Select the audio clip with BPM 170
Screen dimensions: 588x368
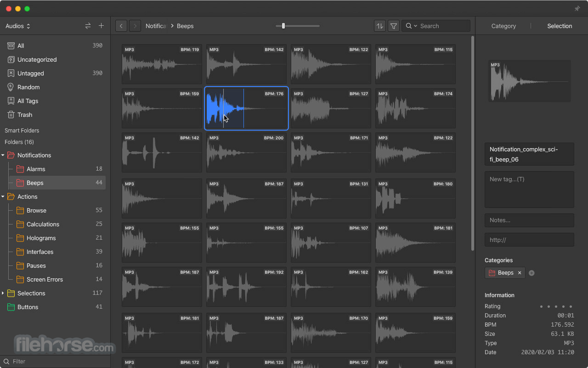point(331,333)
